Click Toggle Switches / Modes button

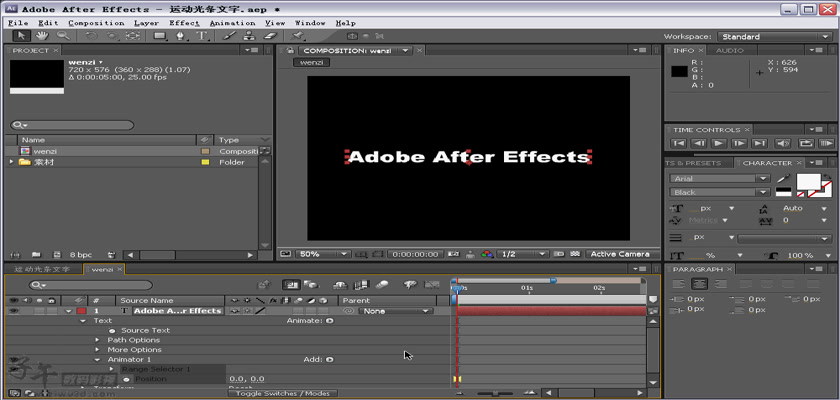click(283, 394)
